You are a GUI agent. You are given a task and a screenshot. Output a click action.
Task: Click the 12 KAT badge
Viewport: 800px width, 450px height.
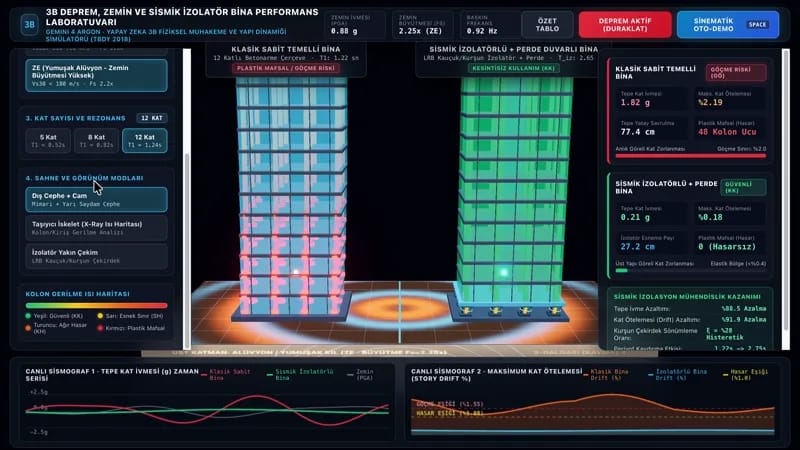(x=152, y=118)
